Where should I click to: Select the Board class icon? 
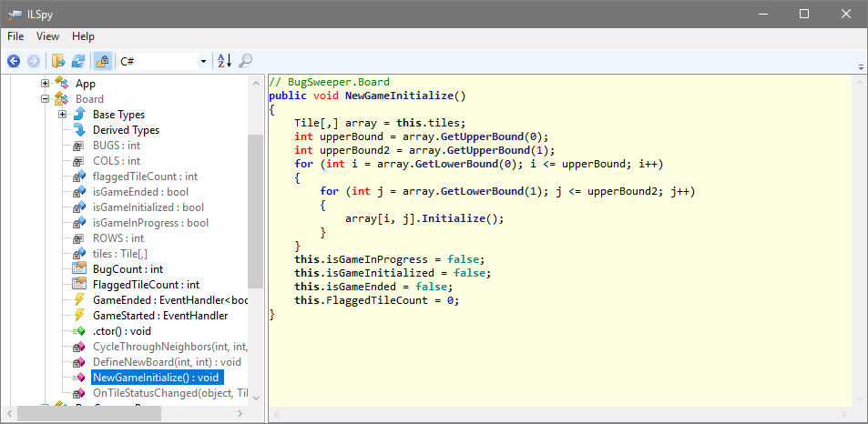[x=61, y=98]
